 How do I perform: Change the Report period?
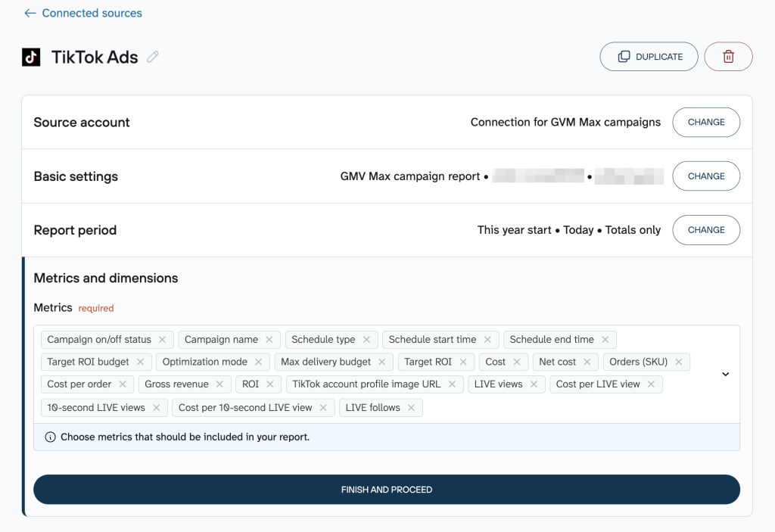click(x=706, y=230)
